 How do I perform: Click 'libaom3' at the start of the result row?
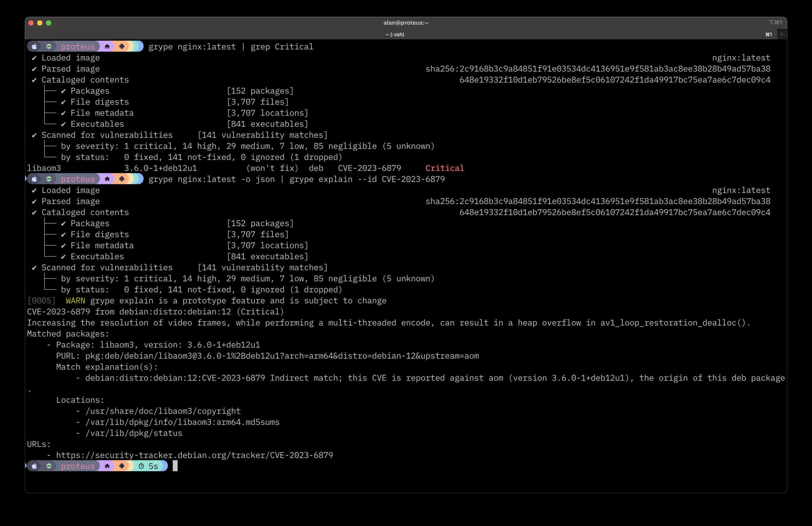(x=44, y=168)
